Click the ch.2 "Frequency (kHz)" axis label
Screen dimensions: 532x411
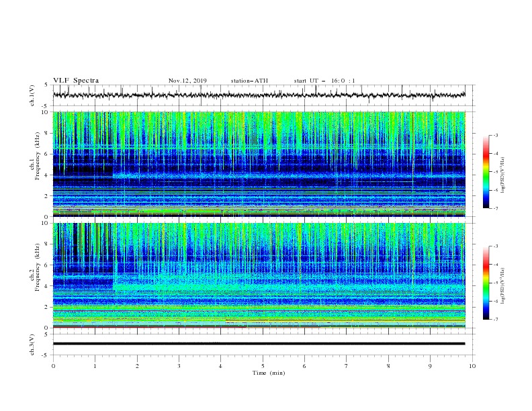38,267
